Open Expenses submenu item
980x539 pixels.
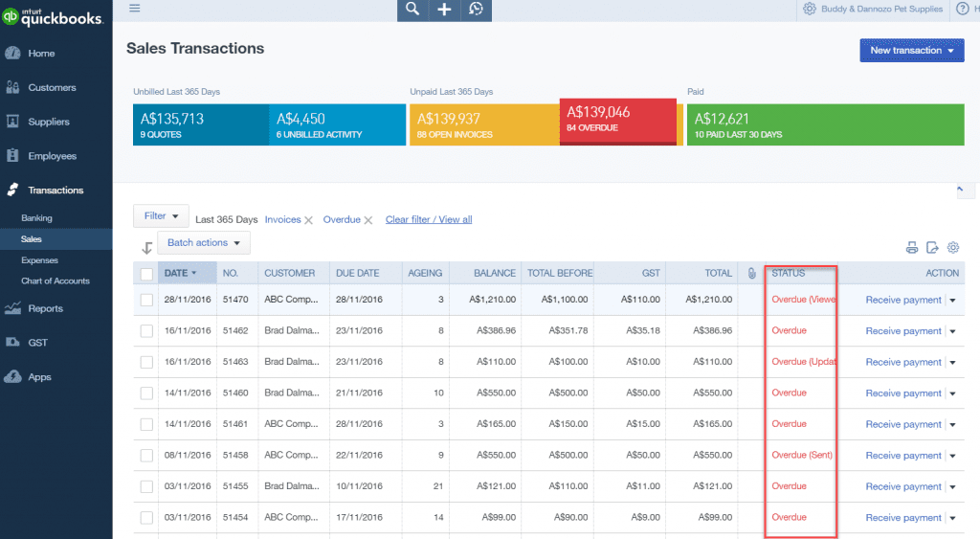pos(39,260)
